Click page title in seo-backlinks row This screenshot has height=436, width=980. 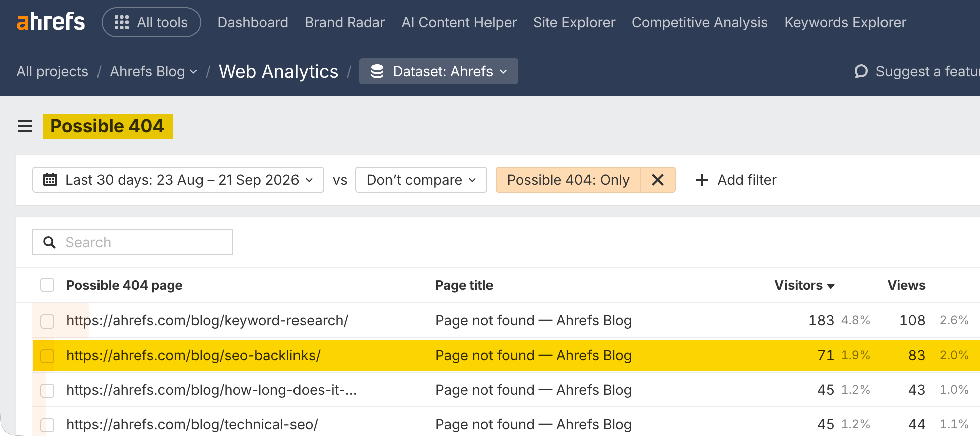[x=533, y=355]
